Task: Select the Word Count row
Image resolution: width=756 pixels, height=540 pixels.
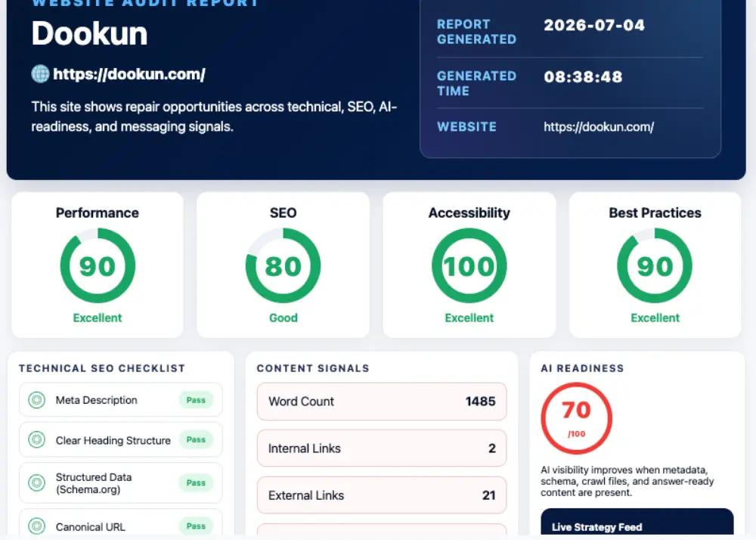Action: click(382, 401)
